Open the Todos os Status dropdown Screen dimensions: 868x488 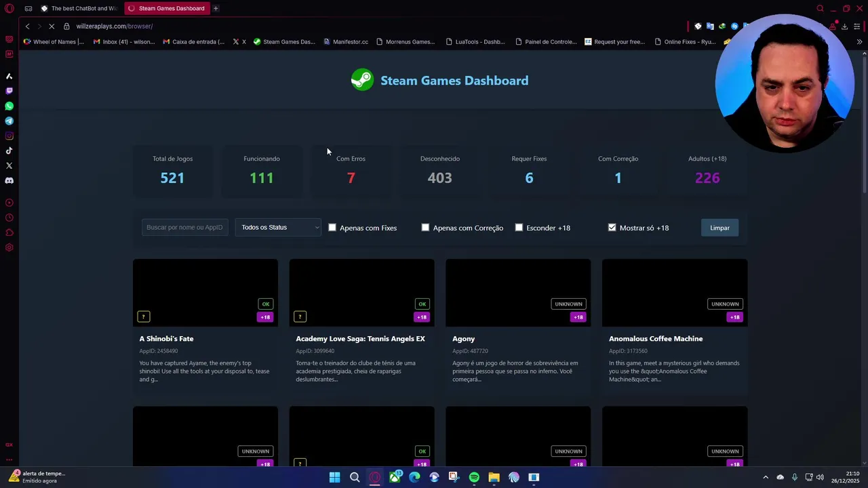click(x=279, y=228)
